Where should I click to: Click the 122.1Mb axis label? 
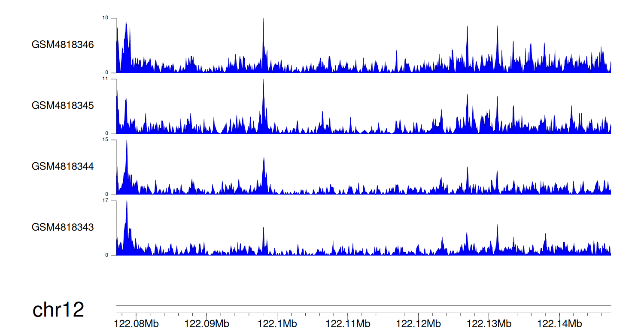(x=277, y=323)
